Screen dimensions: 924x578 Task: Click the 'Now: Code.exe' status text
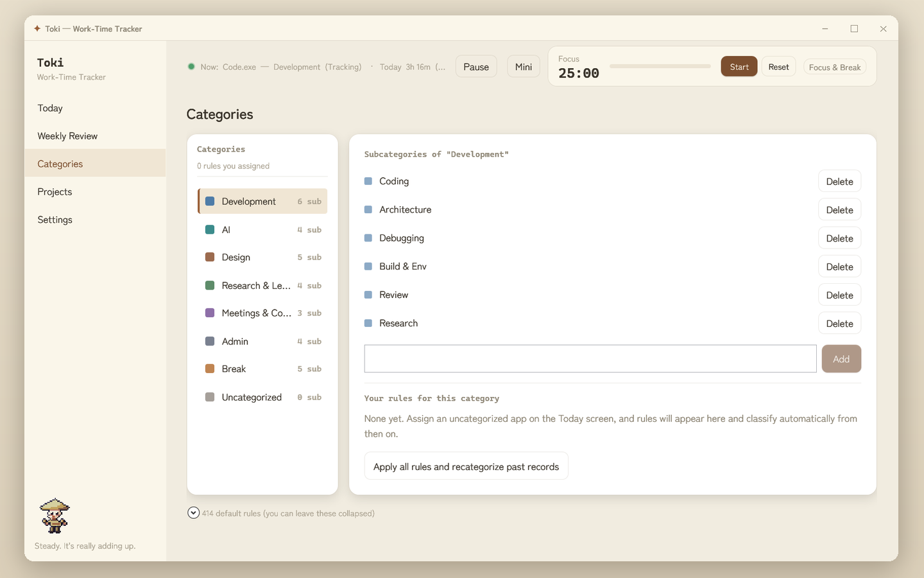(228, 67)
